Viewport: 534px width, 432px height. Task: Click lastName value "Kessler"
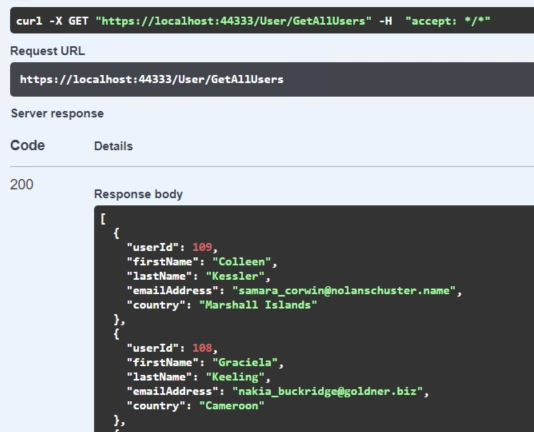pyautogui.click(x=235, y=276)
